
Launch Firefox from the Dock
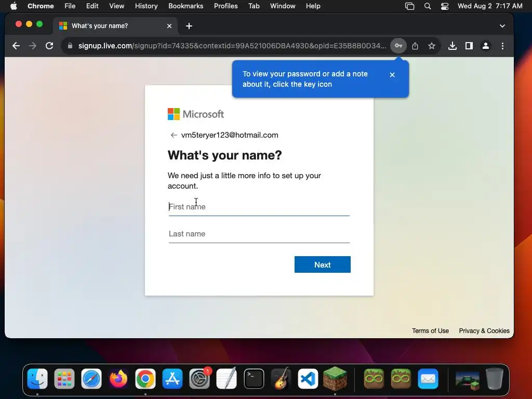point(118,379)
